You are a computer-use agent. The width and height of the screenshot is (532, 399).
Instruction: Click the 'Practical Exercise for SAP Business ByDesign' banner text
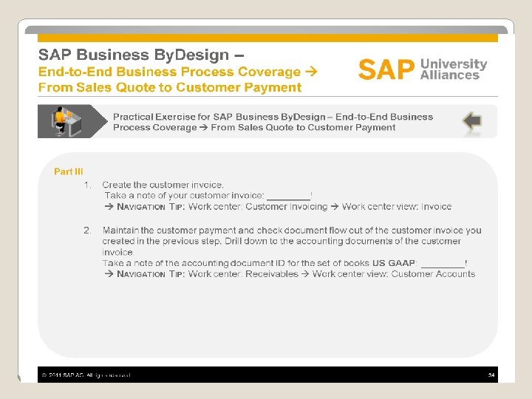click(273, 122)
